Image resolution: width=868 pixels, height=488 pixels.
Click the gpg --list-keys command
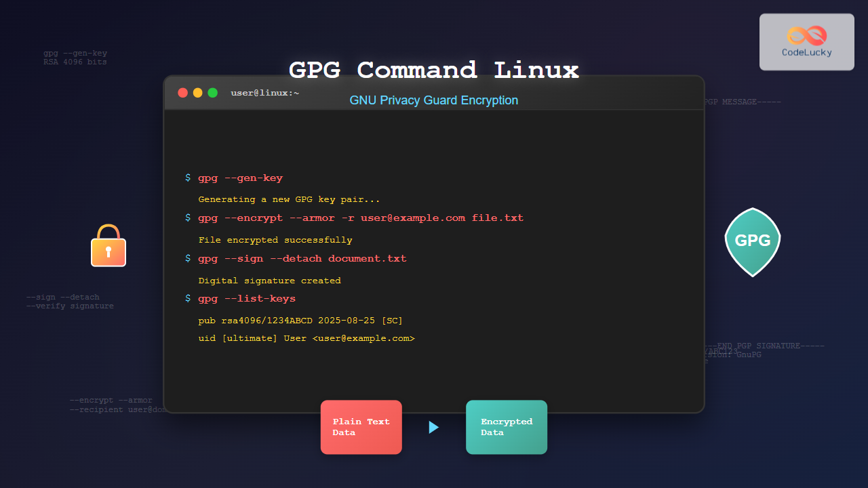click(x=246, y=299)
